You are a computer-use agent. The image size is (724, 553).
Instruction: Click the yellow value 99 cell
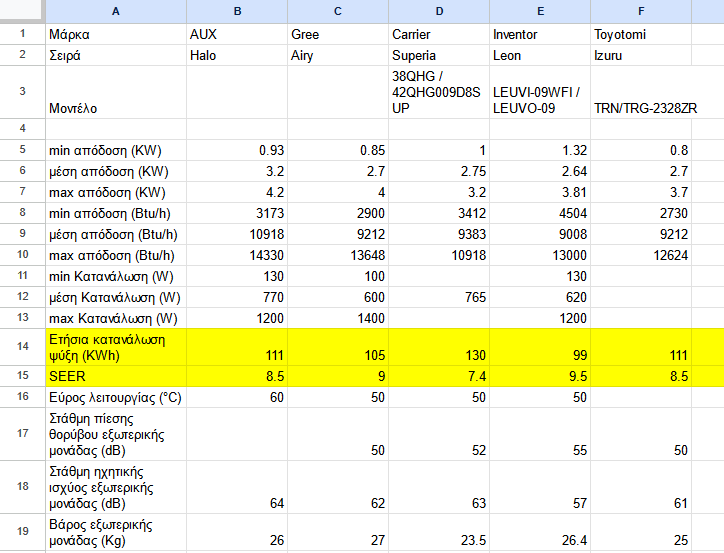(x=540, y=347)
